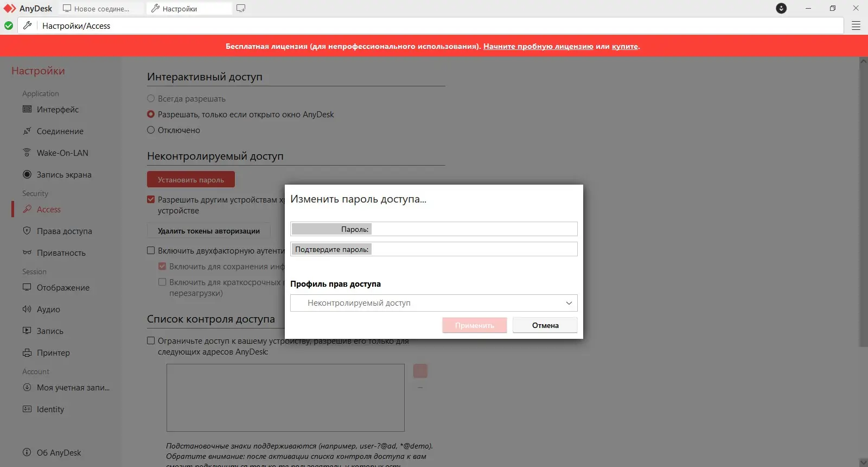Click the access control list text area
Screen dimensions: 868x467
285,397
